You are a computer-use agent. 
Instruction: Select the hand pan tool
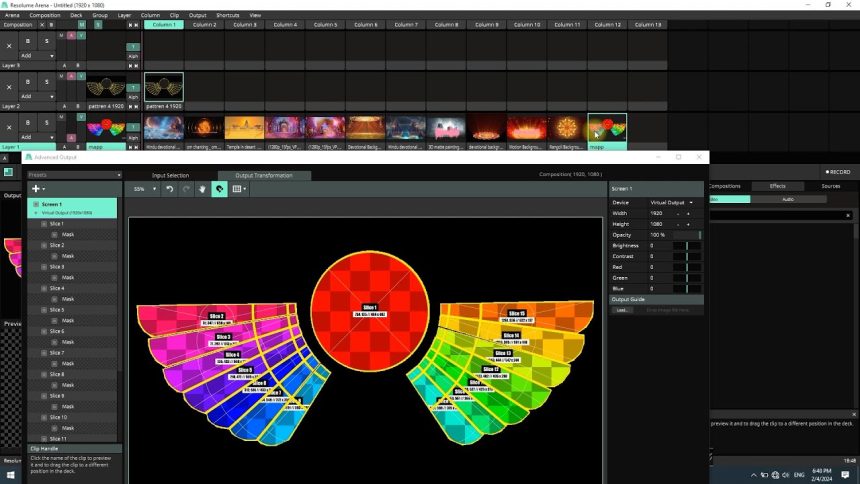[202, 189]
